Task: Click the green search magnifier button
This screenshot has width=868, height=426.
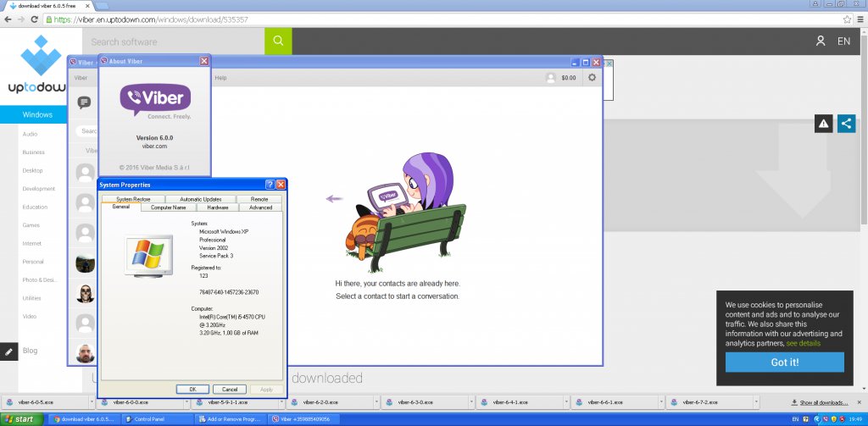Action: pos(277,41)
